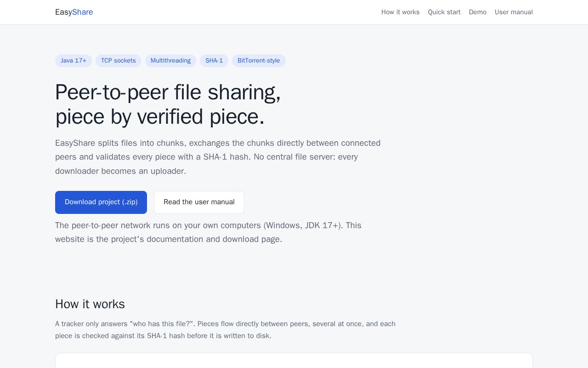The width and height of the screenshot is (588, 368).
Task: Open the How it works nav link
Action: tap(400, 12)
